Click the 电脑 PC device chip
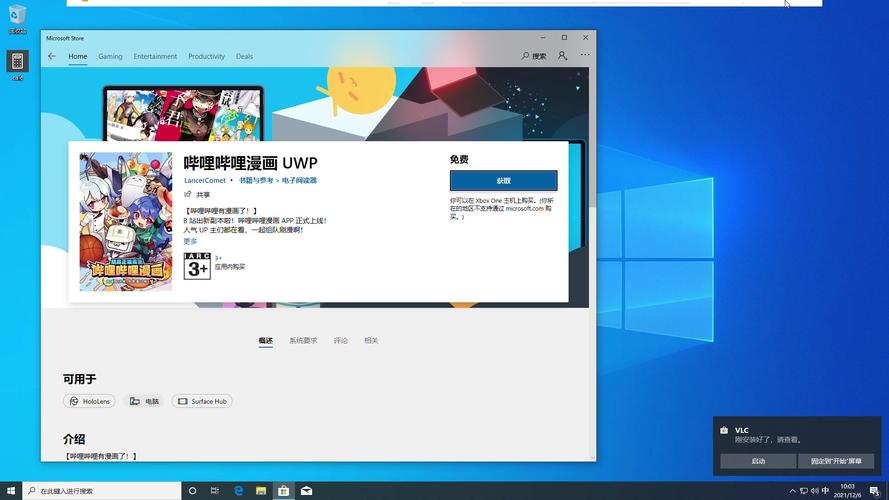 144,401
